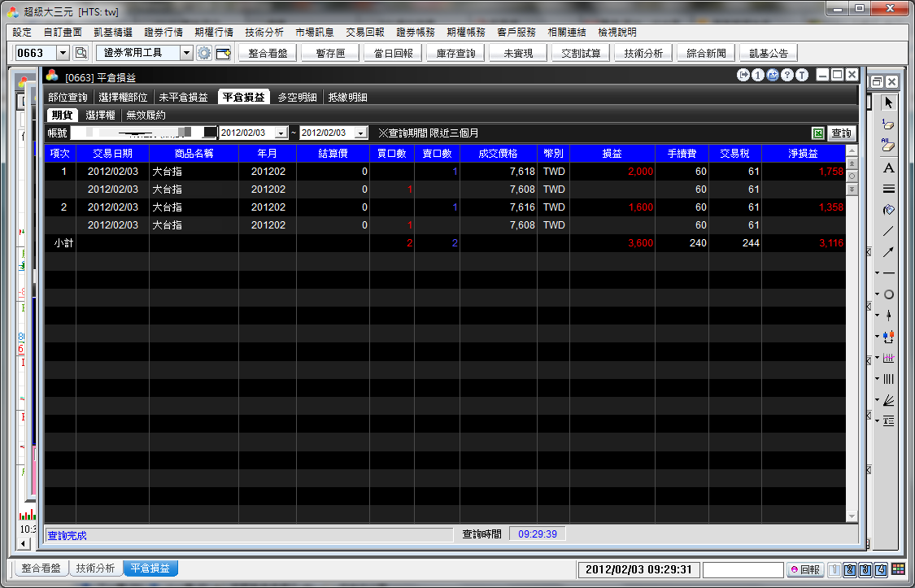The width and height of the screenshot is (915, 588).
Task: Open the 設定 menu
Action: pyautogui.click(x=22, y=33)
